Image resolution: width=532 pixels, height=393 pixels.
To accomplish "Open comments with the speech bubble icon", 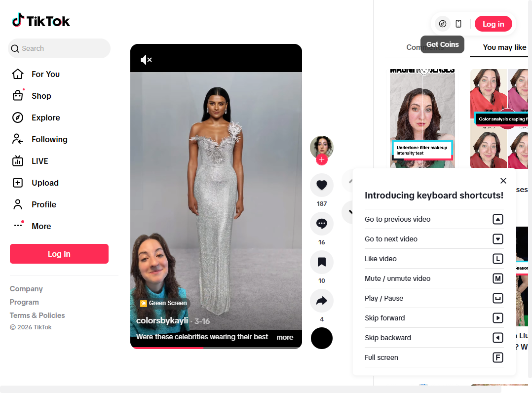I will (x=322, y=224).
